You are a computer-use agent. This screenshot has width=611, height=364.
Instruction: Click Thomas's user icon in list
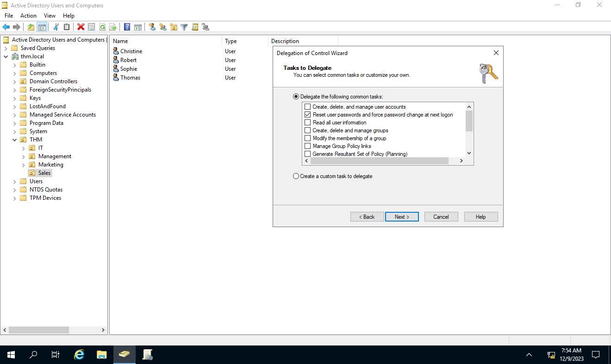click(116, 78)
